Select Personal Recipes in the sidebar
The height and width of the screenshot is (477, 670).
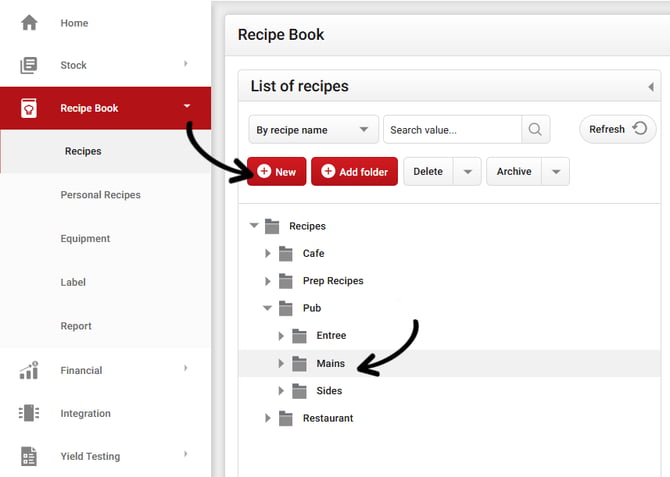click(100, 195)
